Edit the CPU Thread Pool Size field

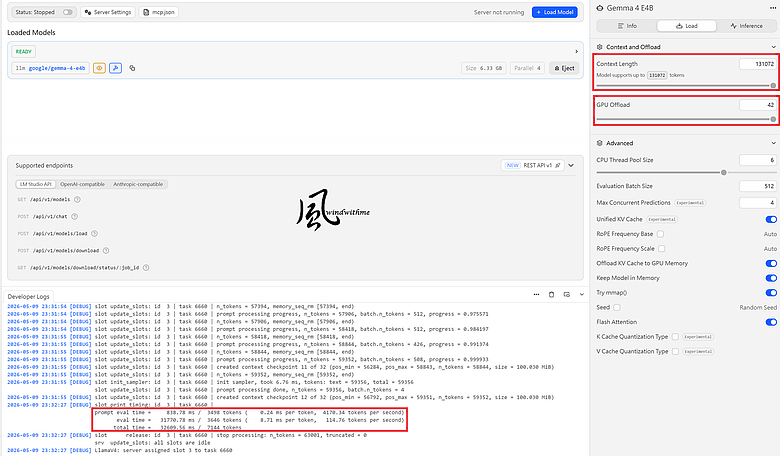click(x=758, y=160)
